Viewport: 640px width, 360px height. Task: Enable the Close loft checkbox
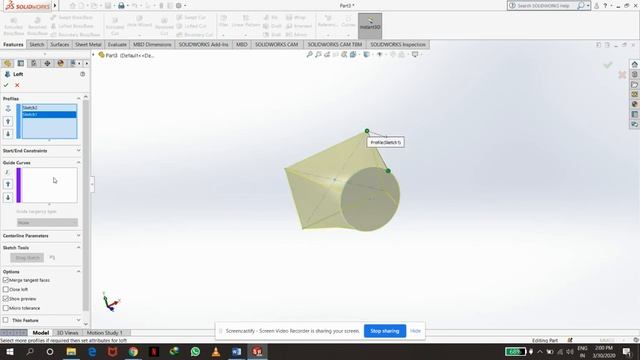pos(6,289)
